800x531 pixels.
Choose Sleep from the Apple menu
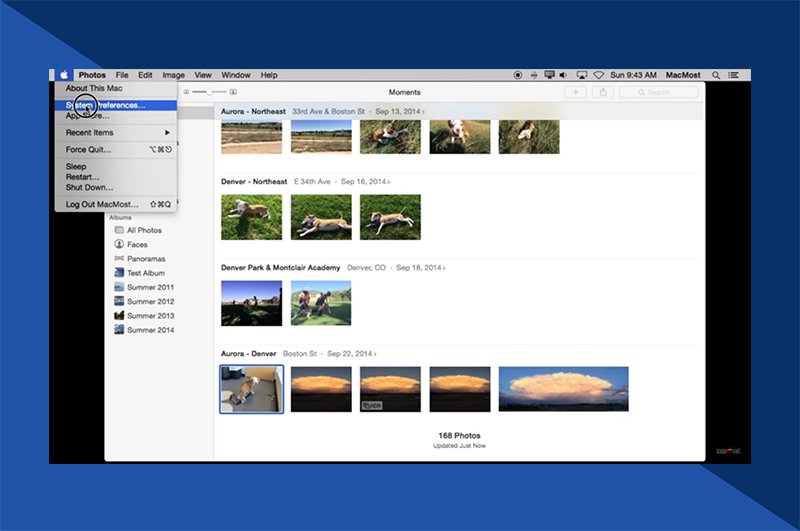coord(116,166)
